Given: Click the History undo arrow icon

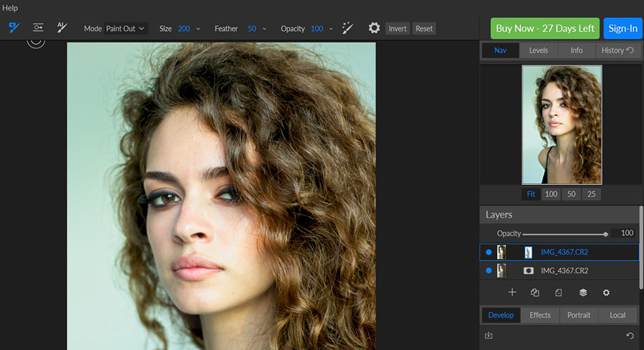Looking at the screenshot, I should pyautogui.click(x=630, y=50).
